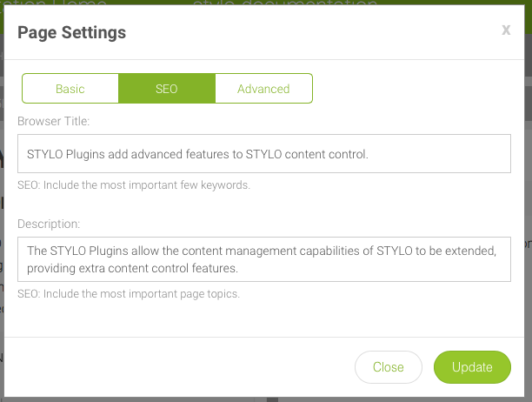Close dialog with the x icon

pyautogui.click(x=506, y=30)
